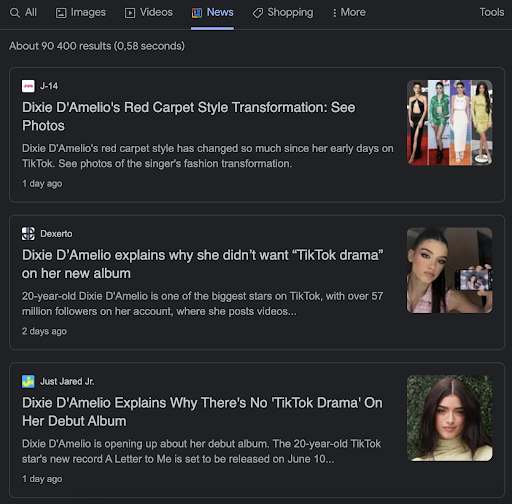
Task: Click the J-14 source favicon
Action: click(x=28, y=86)
